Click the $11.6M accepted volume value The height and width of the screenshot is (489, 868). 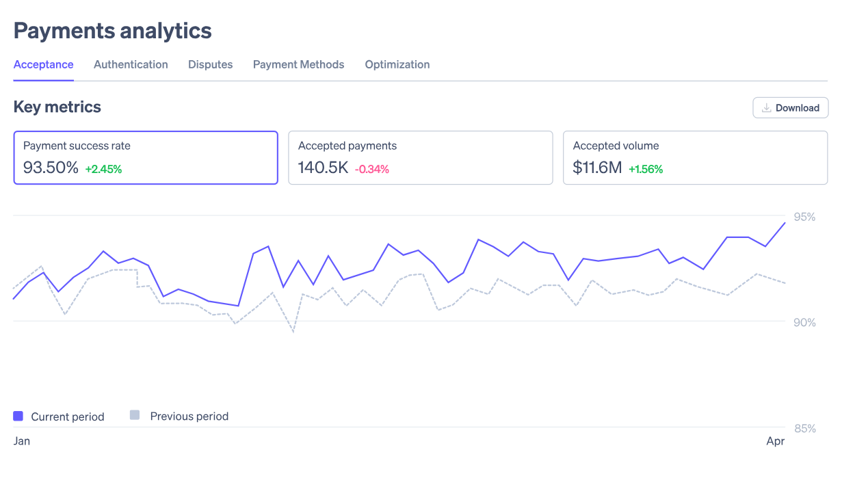pyautogui.click(x=598, y=168)
